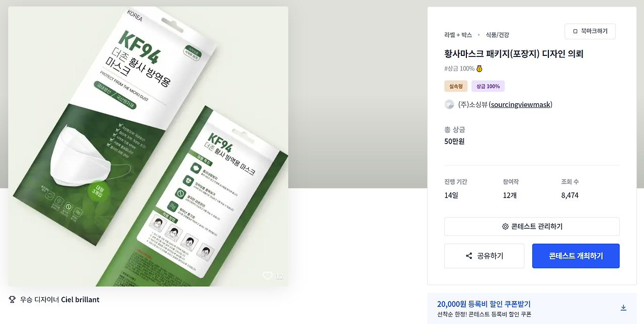Open the 라벨 + 박스 category
Image resolution: width=644 pixels, height=329 pixels.
[x=458, y=35]
